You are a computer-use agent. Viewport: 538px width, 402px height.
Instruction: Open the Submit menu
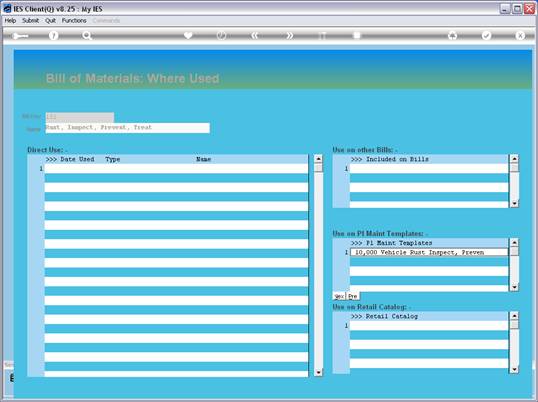point(31,21)
